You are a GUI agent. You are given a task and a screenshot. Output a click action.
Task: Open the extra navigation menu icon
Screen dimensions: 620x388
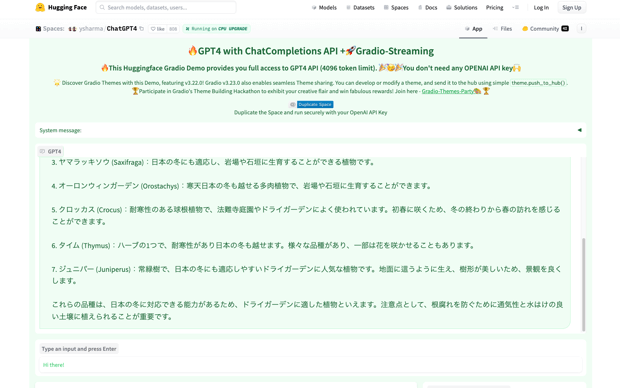click(516, 8)
